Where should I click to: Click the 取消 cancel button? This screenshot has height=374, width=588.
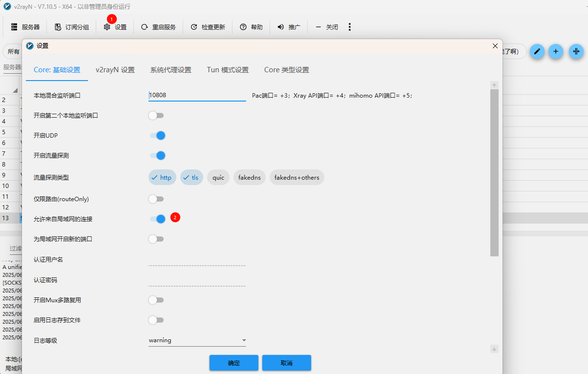(x=286, y=363)
